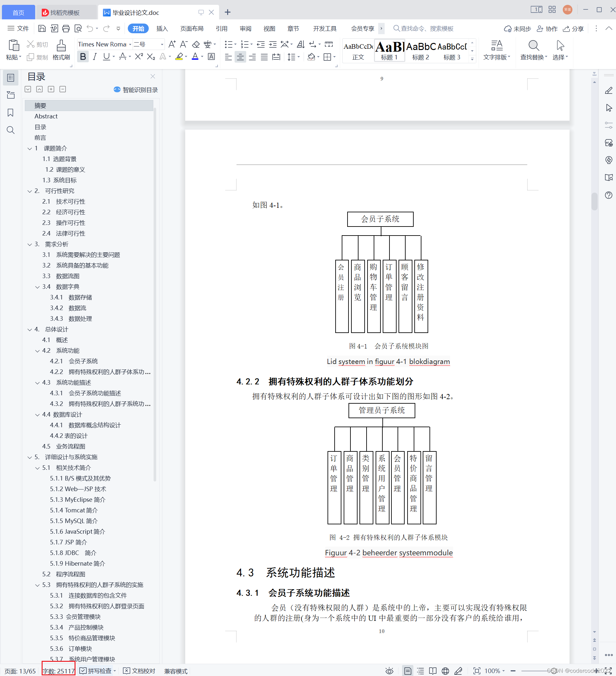Toggle strikethrough text formatting

click(122, 57)
